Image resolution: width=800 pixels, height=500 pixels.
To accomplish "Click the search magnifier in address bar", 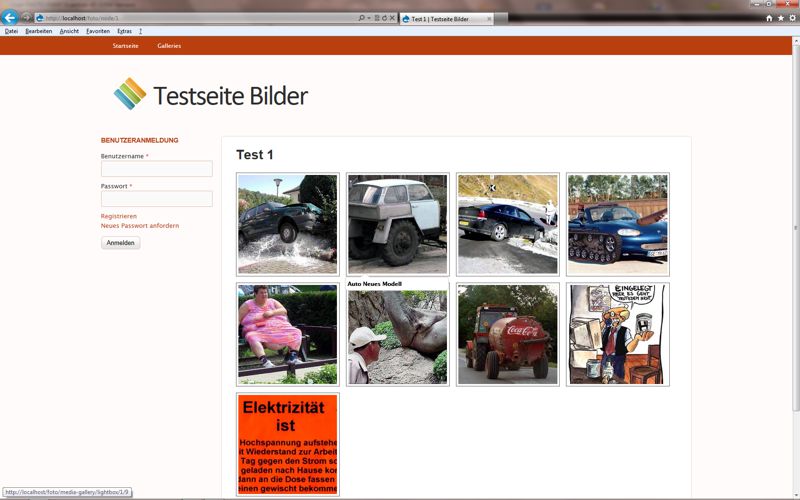I will click(361, 18).
